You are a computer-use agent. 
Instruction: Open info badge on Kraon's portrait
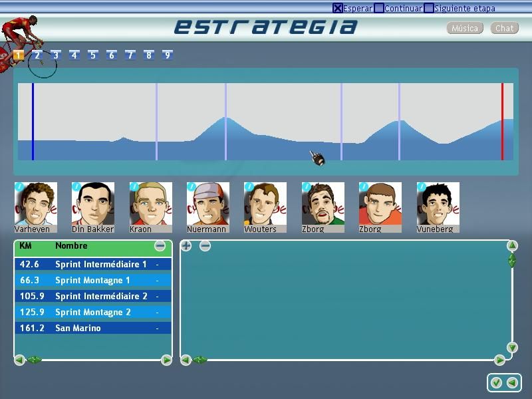[134, 187]
